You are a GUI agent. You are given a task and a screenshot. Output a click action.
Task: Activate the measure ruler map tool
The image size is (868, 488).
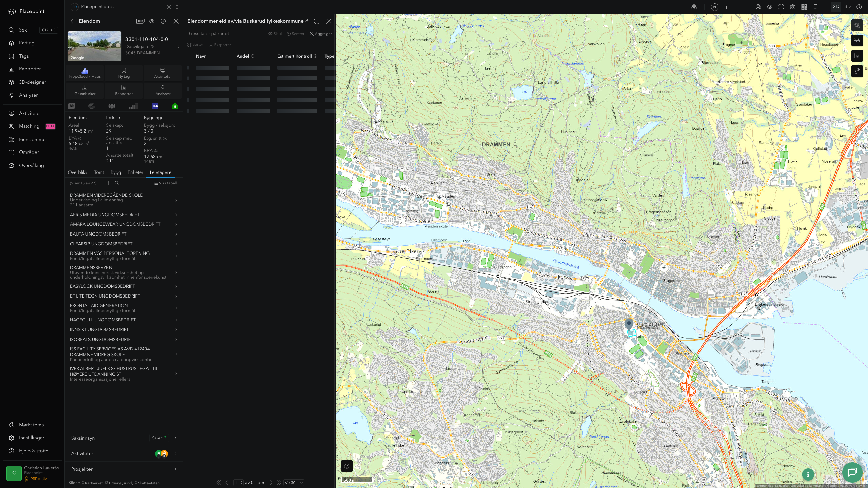pos(857,40)
